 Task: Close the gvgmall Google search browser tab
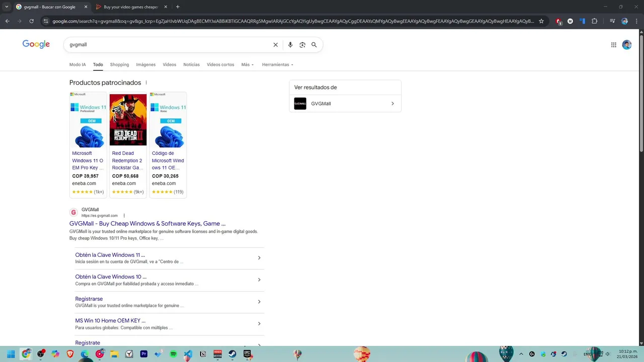click(x=86, y=7)
